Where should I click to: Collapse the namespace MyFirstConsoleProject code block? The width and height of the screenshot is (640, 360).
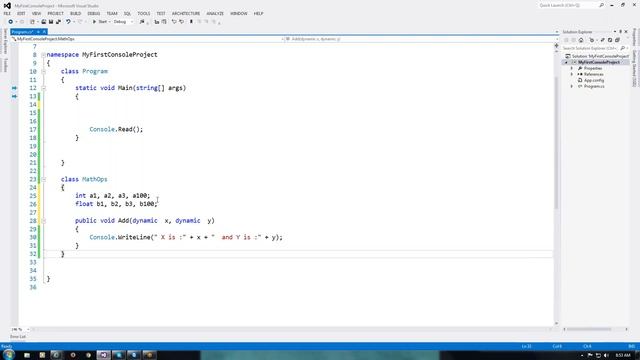click(43, 55)
